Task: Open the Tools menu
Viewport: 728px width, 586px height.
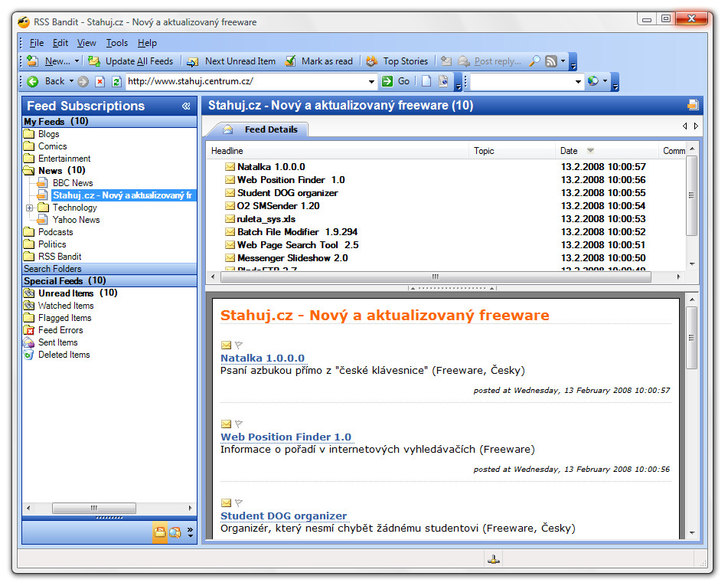Action: click(x=117, y=43)
